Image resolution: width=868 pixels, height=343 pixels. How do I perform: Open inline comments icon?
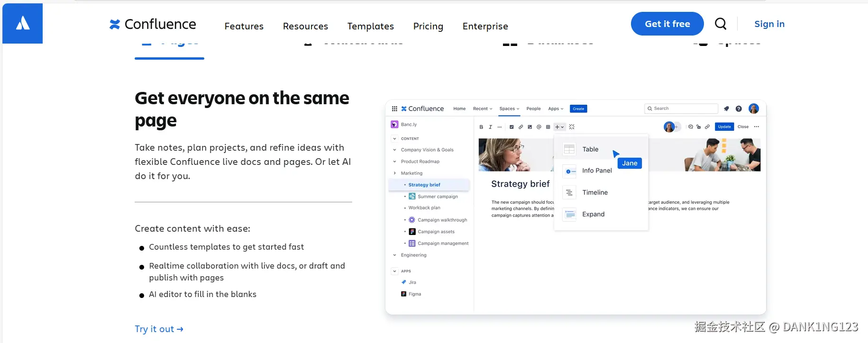pos(691,127)
